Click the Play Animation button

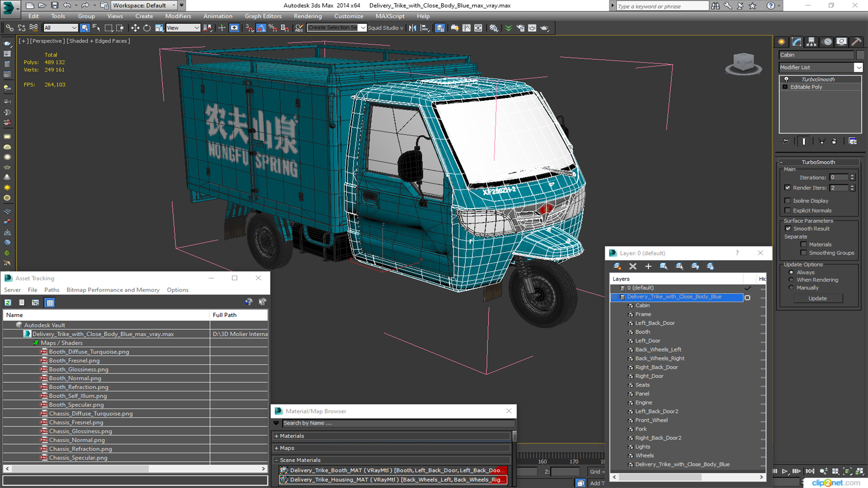[x=785, y=471]
